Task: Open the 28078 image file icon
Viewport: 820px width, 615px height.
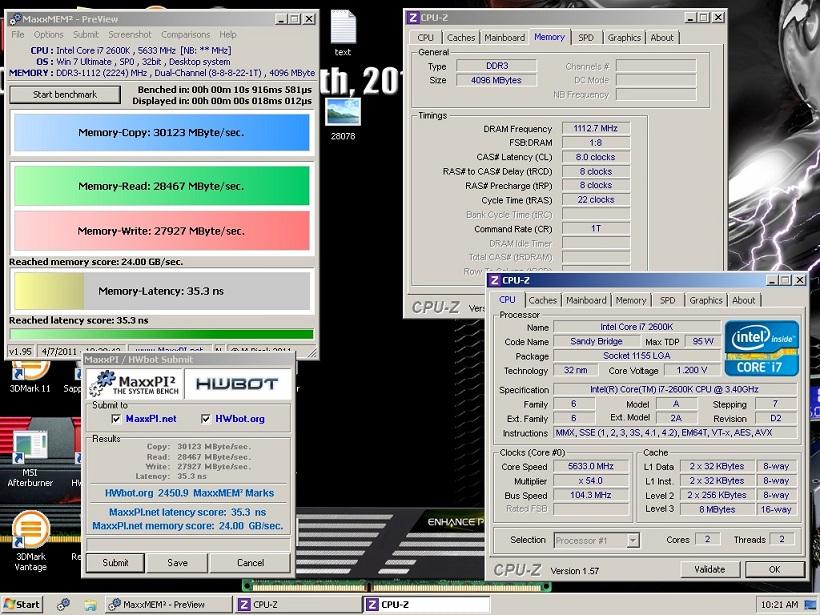Action: click(343, 120)
